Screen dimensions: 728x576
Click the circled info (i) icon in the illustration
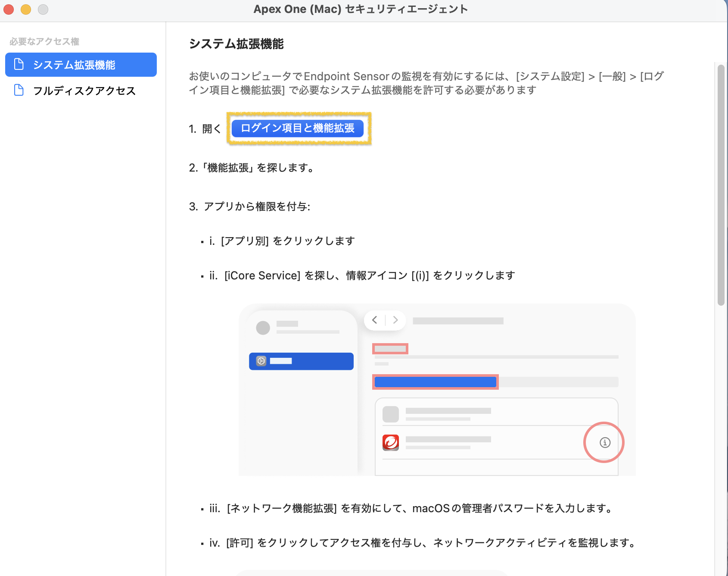(605, 442)
